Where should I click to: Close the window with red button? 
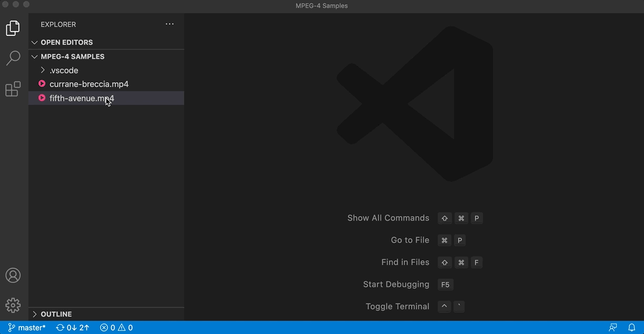point(5,4)
